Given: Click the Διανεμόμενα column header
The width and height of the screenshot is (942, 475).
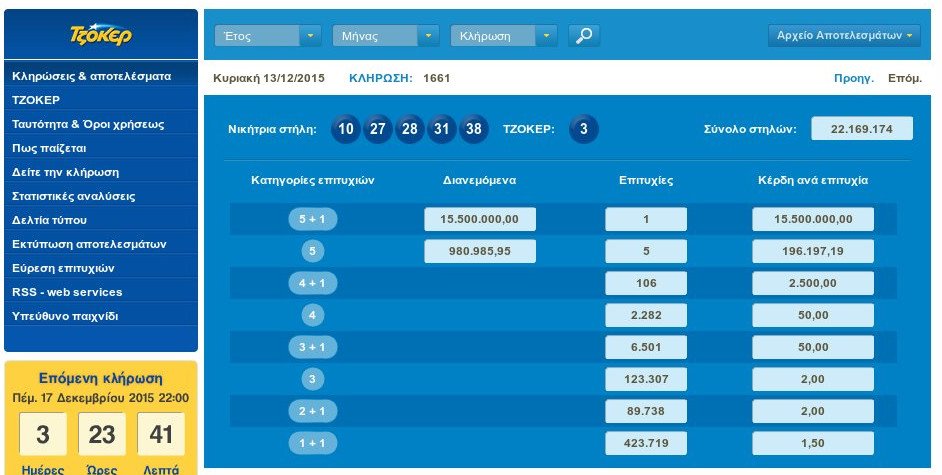Looking at the screenshot, I should coord(479,180).
